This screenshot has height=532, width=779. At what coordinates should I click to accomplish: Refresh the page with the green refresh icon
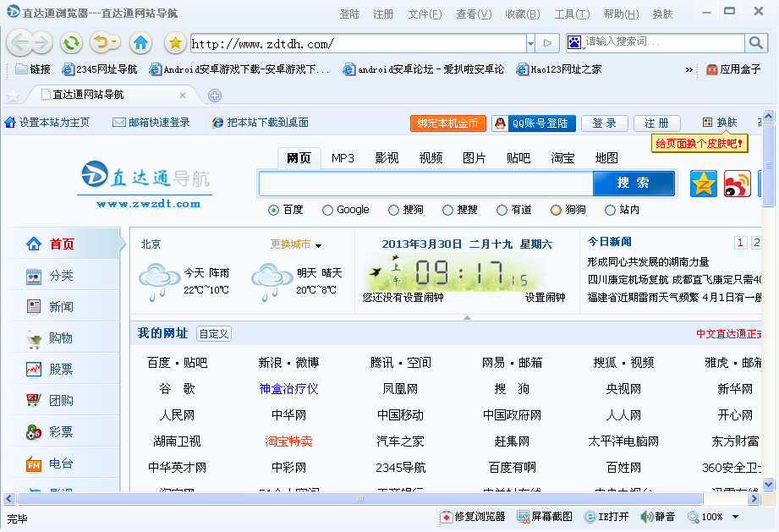(72, 43)
